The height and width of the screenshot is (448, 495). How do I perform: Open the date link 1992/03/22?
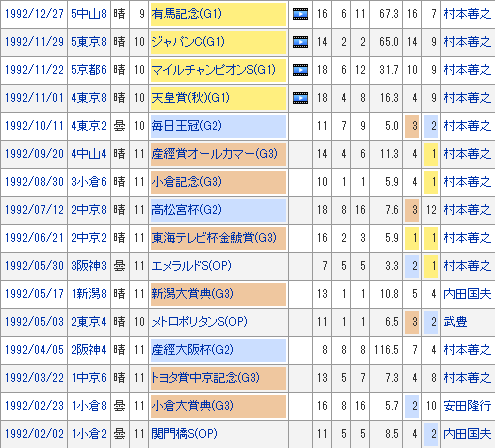(x=34, y=378)
